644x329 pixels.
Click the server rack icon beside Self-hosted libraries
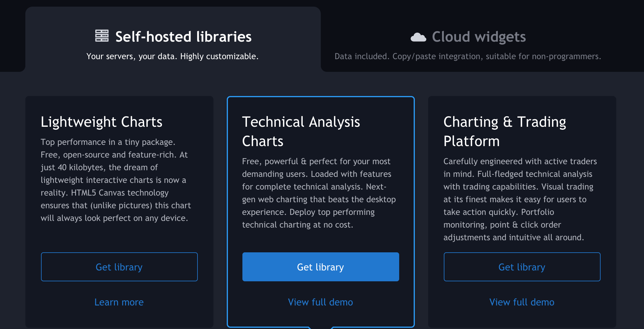(102, 36)
